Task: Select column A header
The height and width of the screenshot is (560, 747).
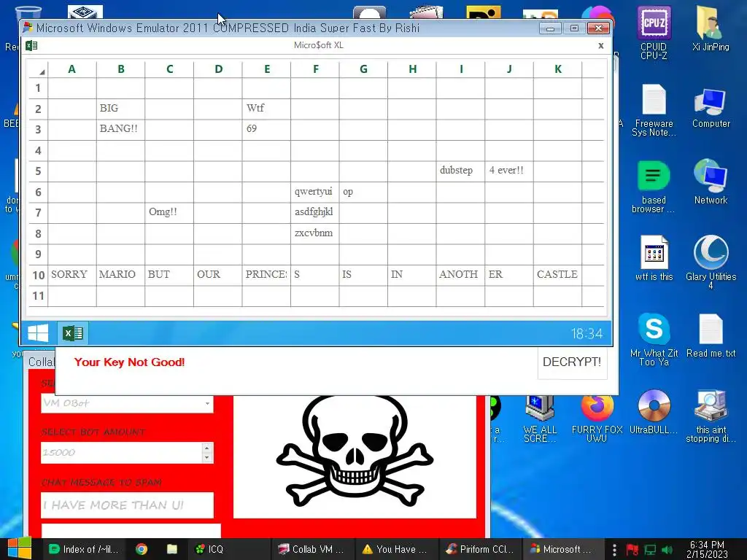Action: coord(72,69)
